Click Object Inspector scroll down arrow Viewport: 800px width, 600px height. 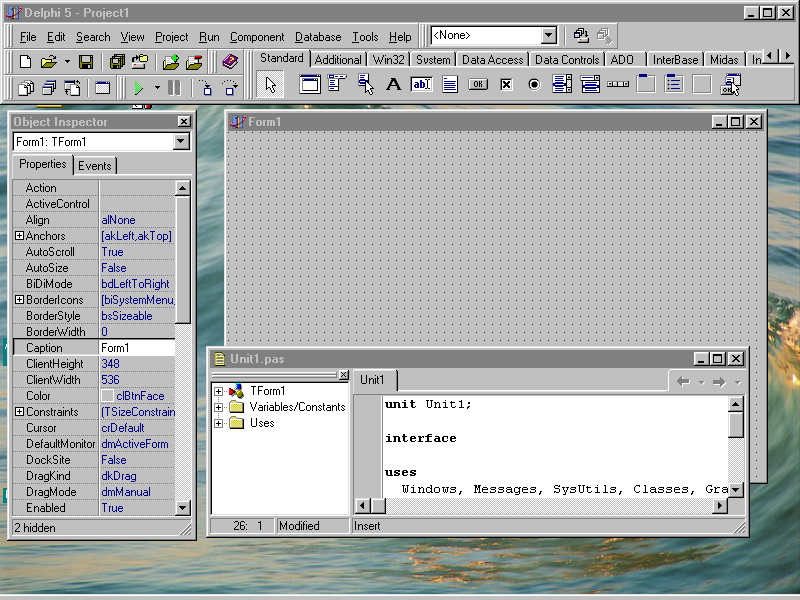(x=183, y=508)
